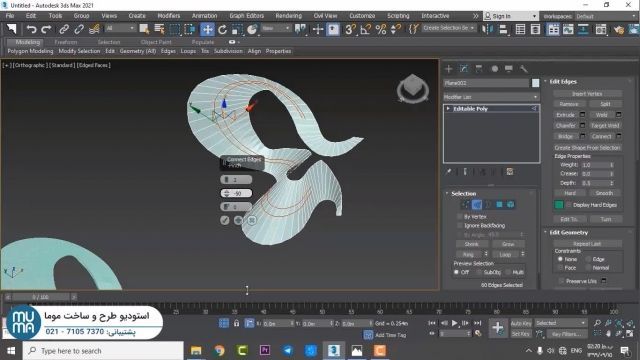Activate the Select Object tool
Screen dimensions: 640x360
coord(144,29)
